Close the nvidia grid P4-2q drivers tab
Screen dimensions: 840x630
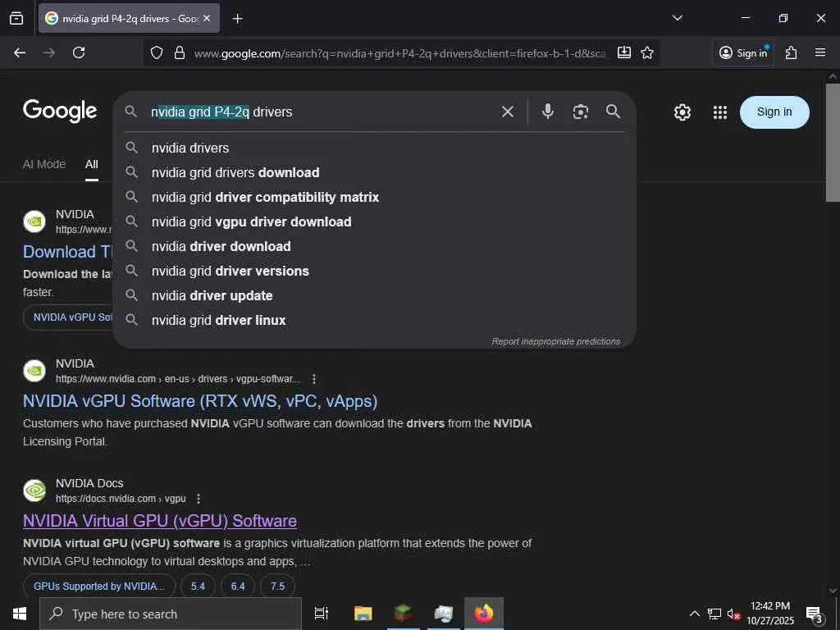pyautogui.click(x=207, y=18)
